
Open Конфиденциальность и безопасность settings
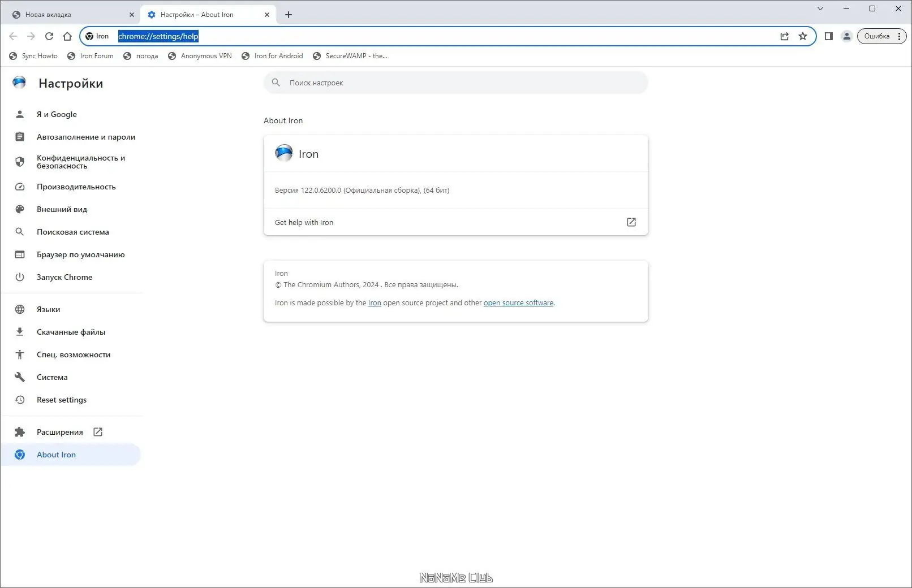71,162
